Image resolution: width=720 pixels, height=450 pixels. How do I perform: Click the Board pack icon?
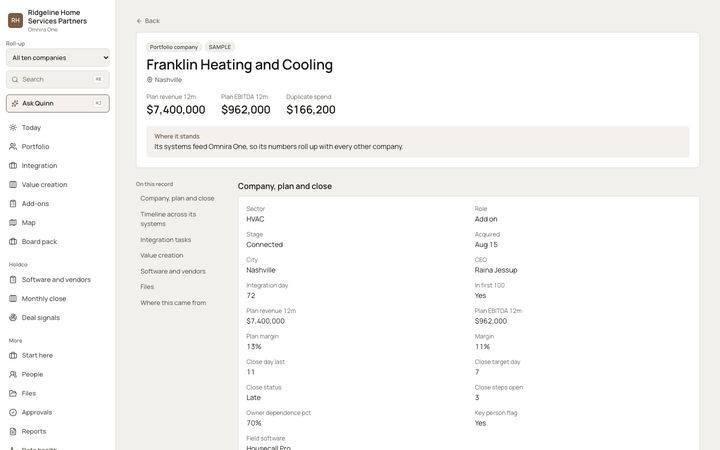tap(13, 242)
